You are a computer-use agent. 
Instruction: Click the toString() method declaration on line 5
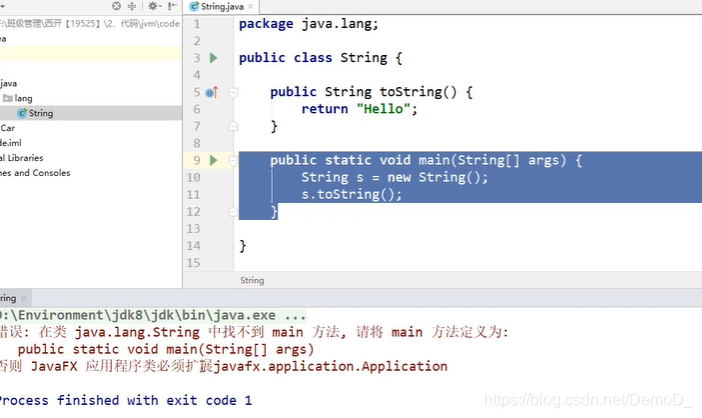(371, 92)
